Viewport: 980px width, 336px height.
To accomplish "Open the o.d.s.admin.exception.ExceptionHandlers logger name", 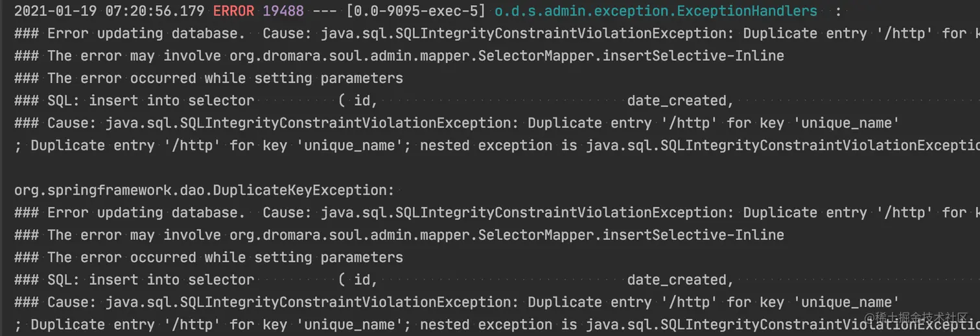I will 655,11.
